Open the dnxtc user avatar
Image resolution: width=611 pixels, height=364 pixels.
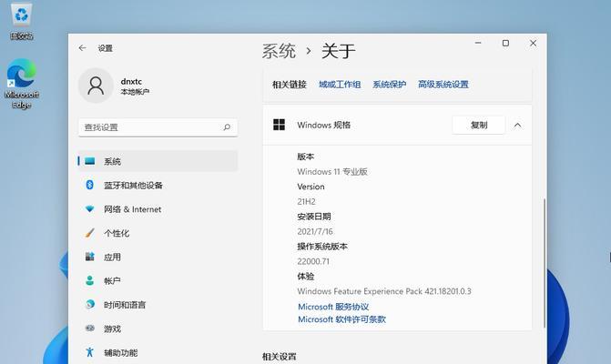pos(96,86)
